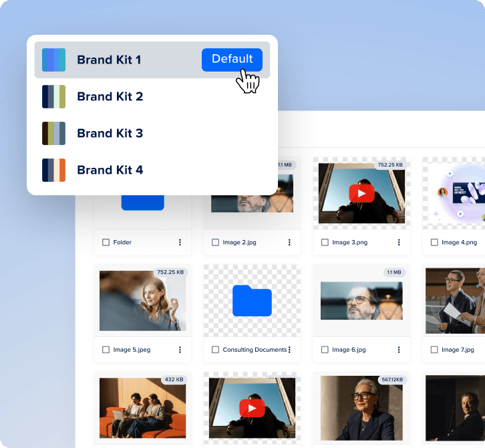
Task: Open the 432 KB couch photo thumbnail
Action: pyautogui.click(x=142, y=408)
